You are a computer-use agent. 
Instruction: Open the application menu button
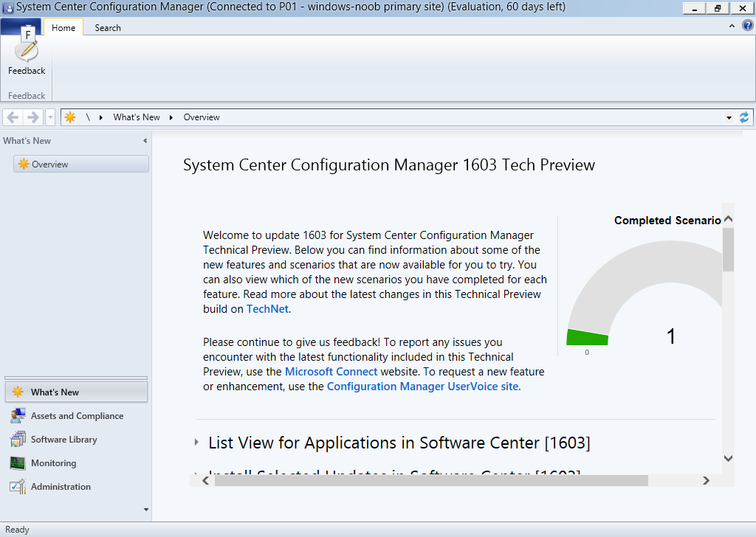(21, 27)
